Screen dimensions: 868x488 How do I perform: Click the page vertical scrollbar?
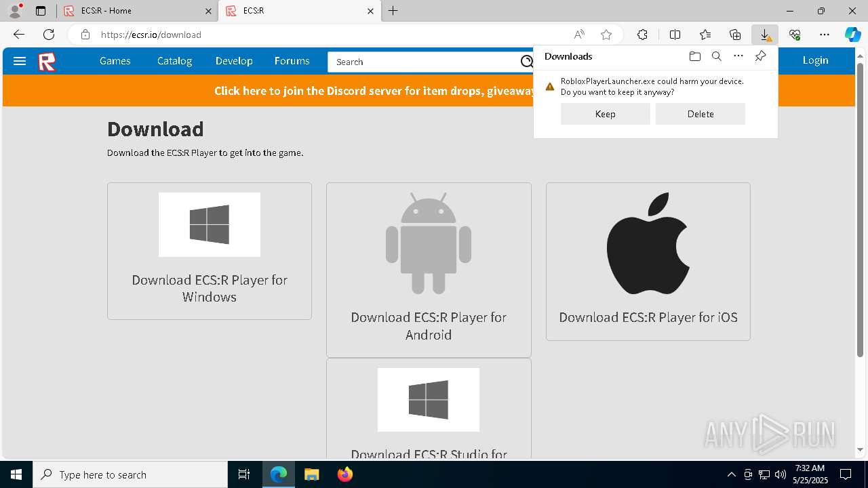pyautogui.click(x=861, y=210)
